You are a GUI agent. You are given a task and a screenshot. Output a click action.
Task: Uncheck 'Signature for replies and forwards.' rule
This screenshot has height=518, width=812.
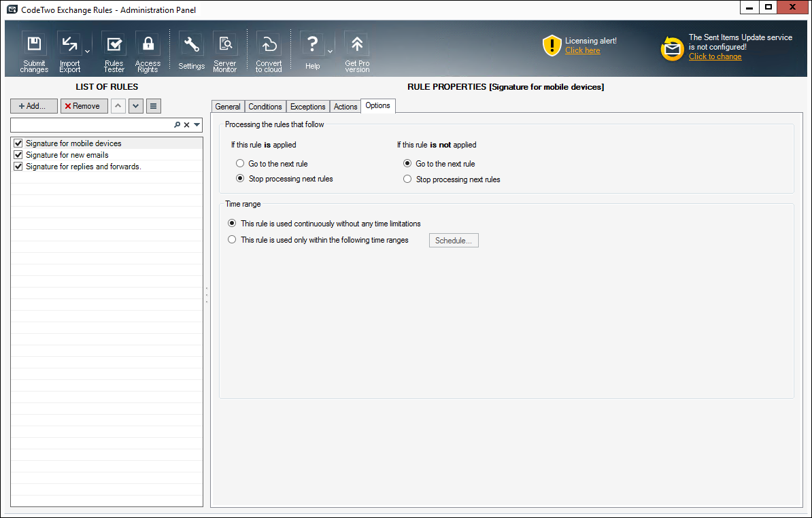pyautogui.click(x=18, y=166)
